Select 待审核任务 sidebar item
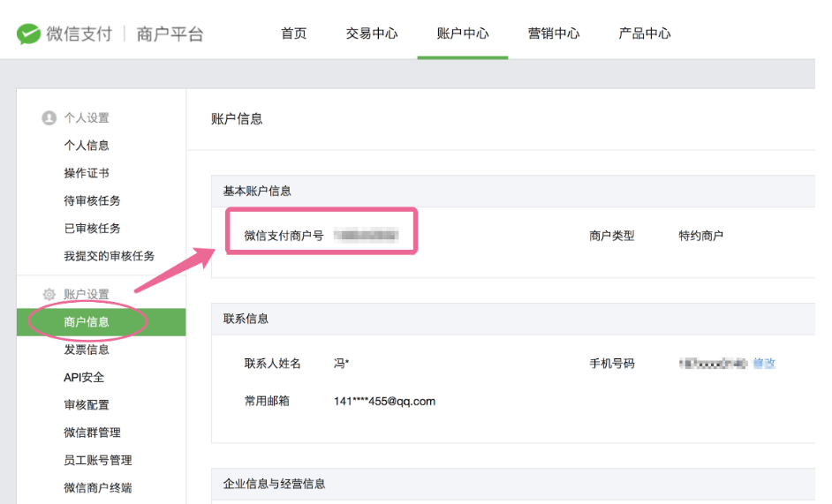This screenshot has width=832, height=504. click(93, 200)
